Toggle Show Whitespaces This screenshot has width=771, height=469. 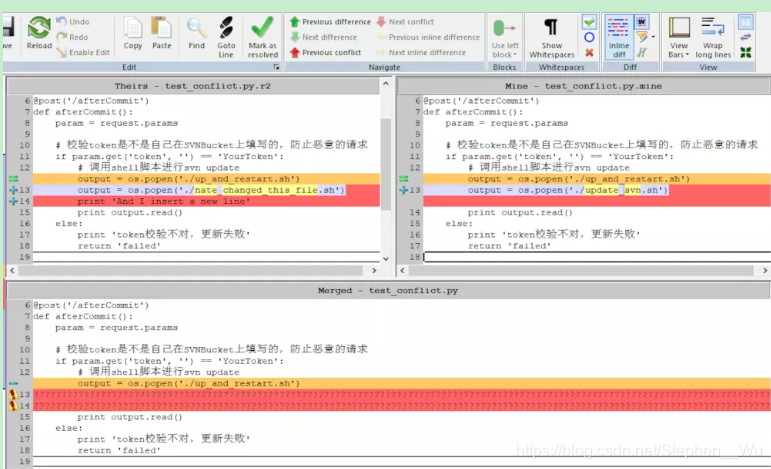pos(552,37)
